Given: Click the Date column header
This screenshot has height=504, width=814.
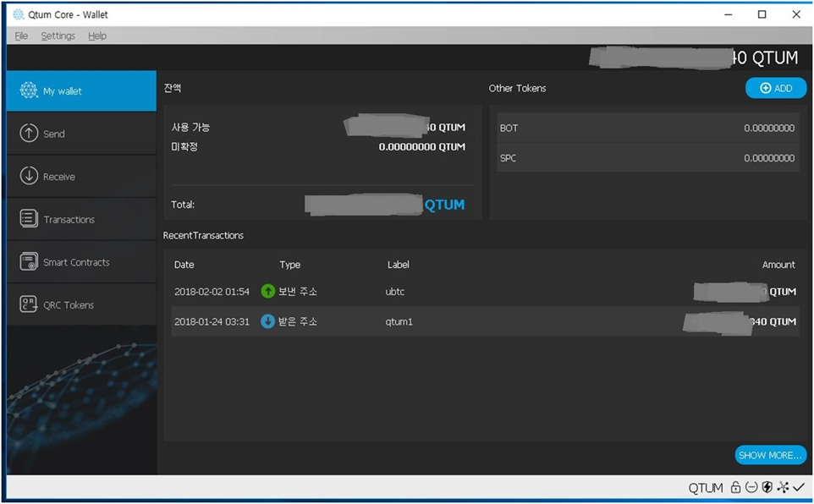Looking at the screenshot, I should coord(184,265).
